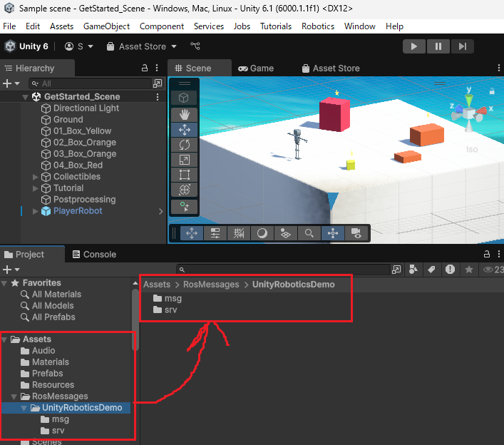
Task: Open grid snapping settings icon
Action: pyautogui.click(x=215, y=233)
